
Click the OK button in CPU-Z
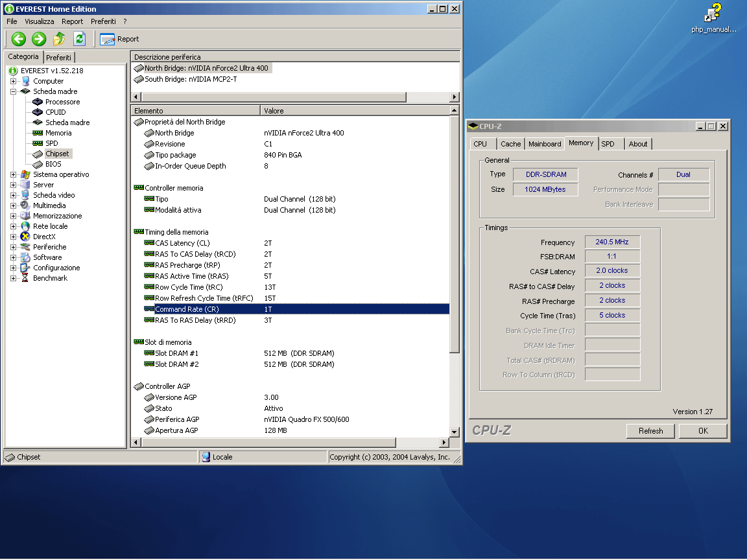tap(703, 431)
